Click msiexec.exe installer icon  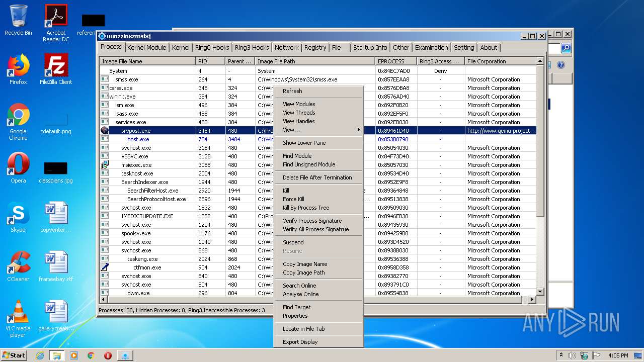pos(105,164)
